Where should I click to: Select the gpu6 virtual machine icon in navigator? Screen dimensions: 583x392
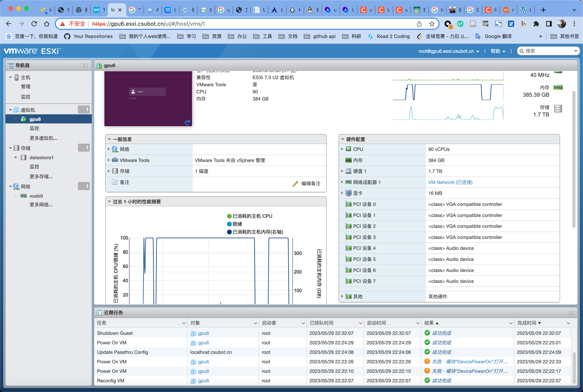pyautogui.click(x=24, y=119)
